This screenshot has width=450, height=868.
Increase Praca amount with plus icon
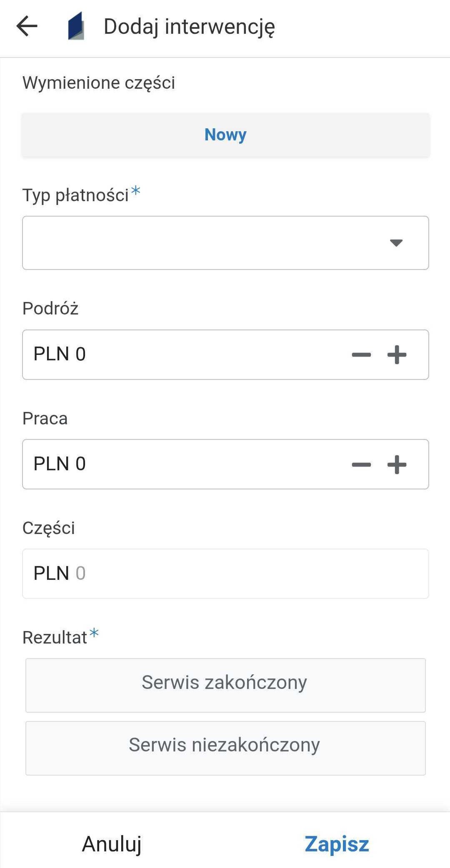tap(397, 464)
